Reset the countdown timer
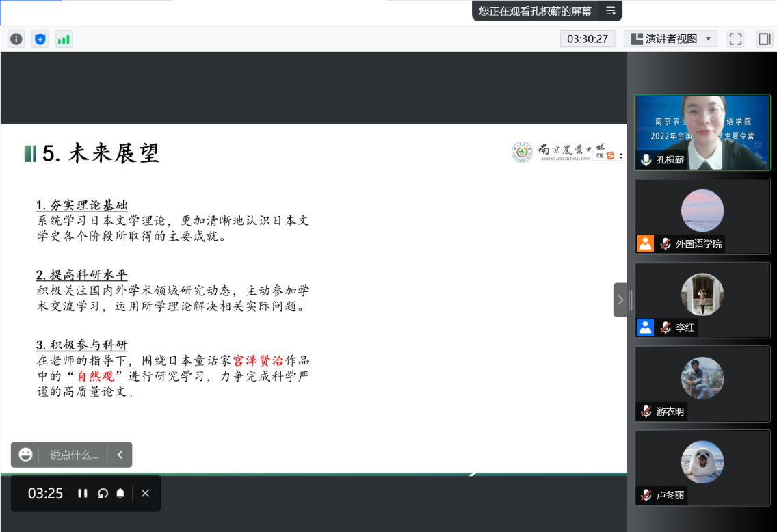The width and height of the screenshot is (777, 532). pyautogui.click(x=103, y=493)
